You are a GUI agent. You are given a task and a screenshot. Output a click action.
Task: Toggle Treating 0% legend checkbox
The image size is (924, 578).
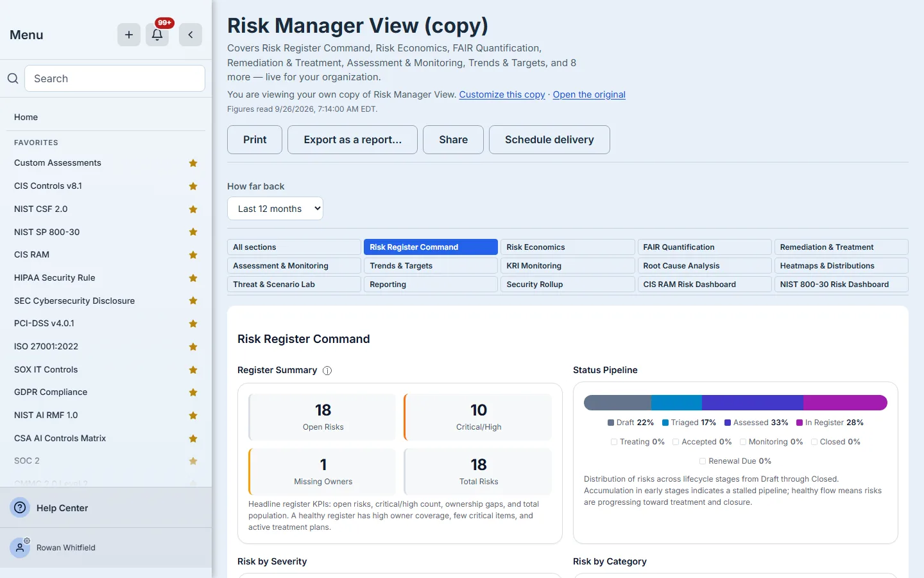[614, 442]
